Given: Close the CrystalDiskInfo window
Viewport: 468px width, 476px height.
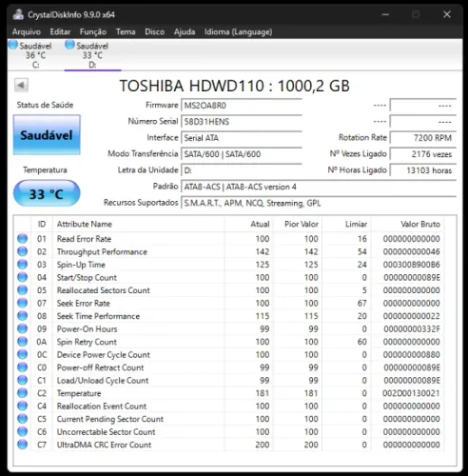Looking at the screenshot, I should point(447,14).
